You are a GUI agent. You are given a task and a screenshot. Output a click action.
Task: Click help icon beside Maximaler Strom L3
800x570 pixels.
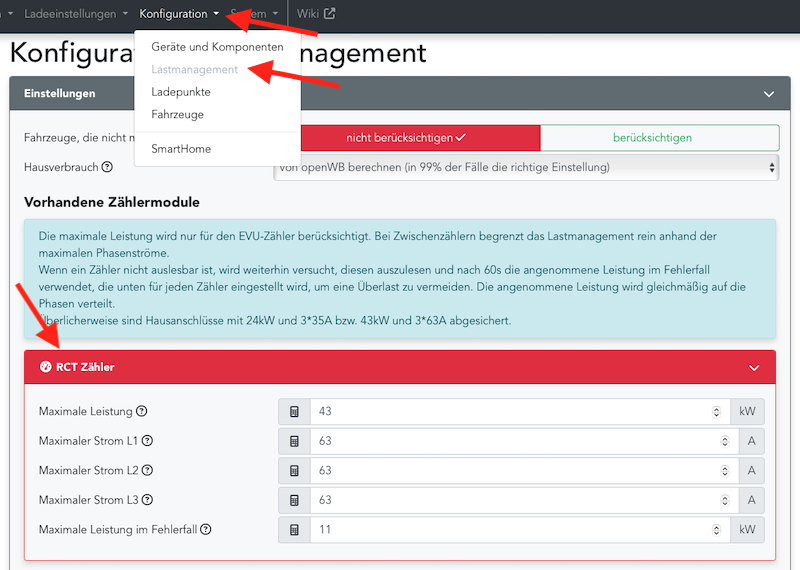[148, 500]
